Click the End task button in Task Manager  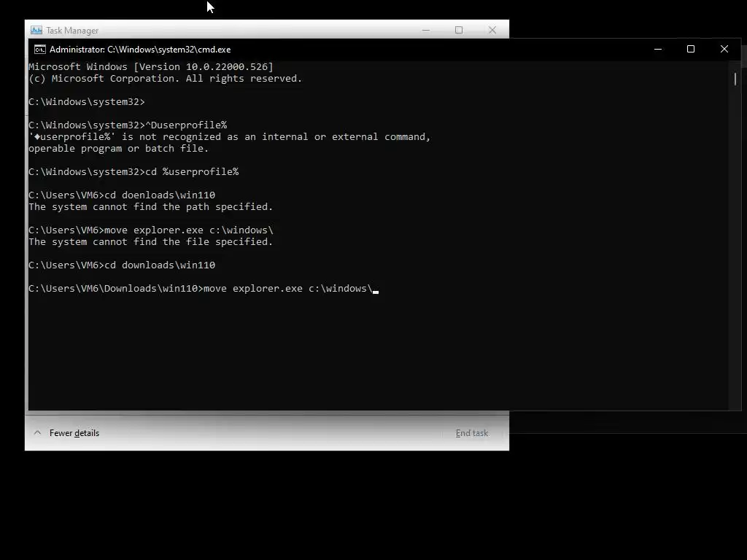472,433
